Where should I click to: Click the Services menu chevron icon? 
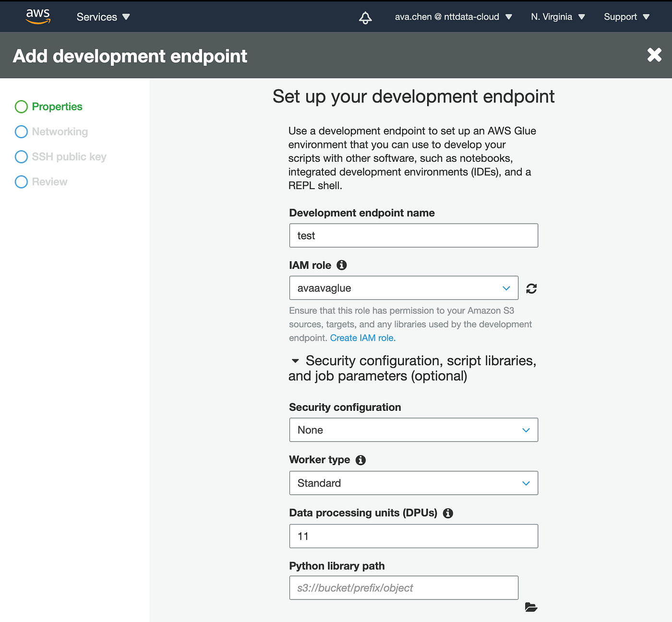pos(126,17)
